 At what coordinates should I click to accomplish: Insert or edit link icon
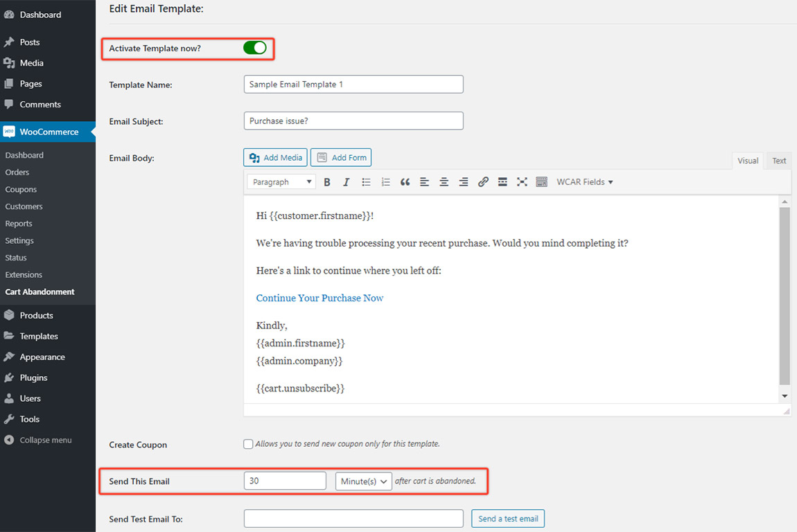point(483,182)
